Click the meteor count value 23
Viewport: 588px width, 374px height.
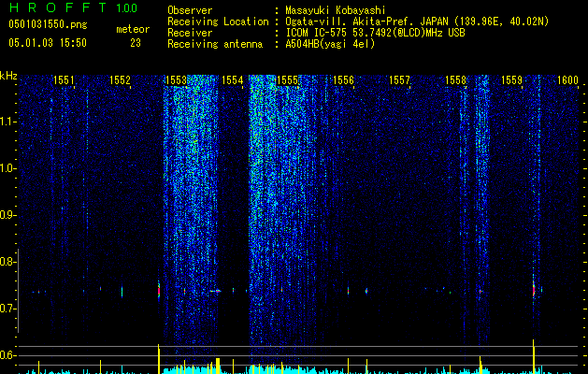[x=136, y=43]
